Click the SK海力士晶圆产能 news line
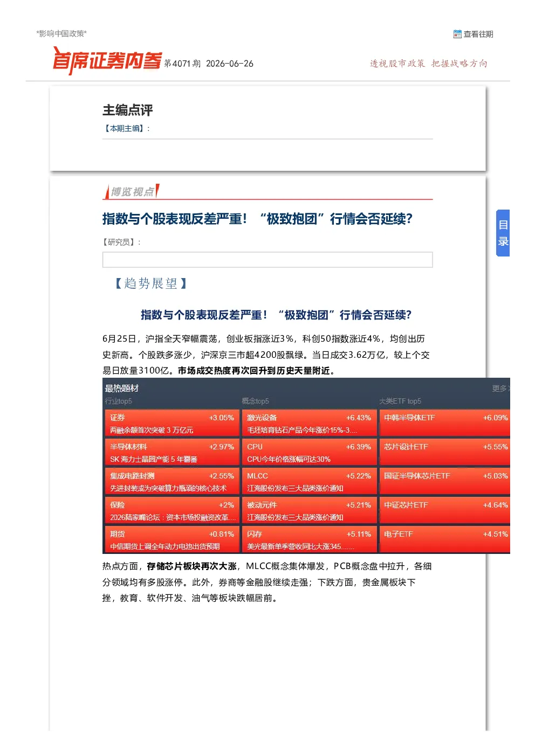Viewport: 535px width, 756px height. tap(154, 459)
